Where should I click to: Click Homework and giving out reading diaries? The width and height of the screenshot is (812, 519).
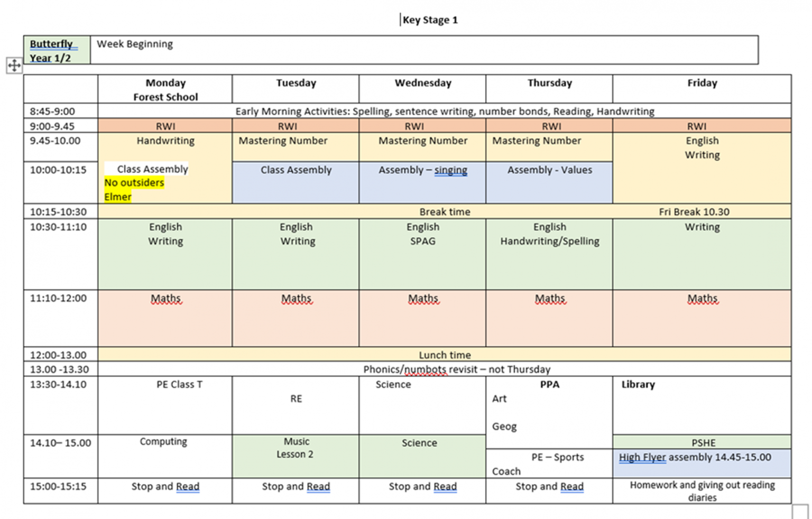[702, 491]
